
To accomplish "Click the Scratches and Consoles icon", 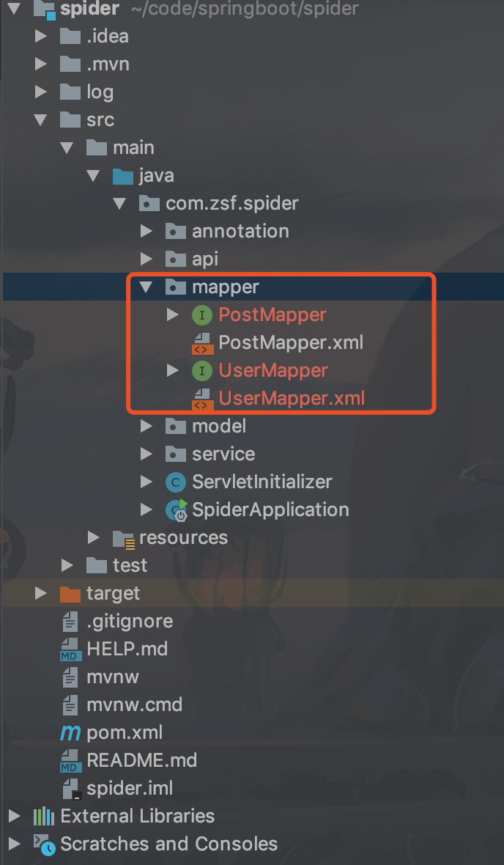I will tap(44, 844).
